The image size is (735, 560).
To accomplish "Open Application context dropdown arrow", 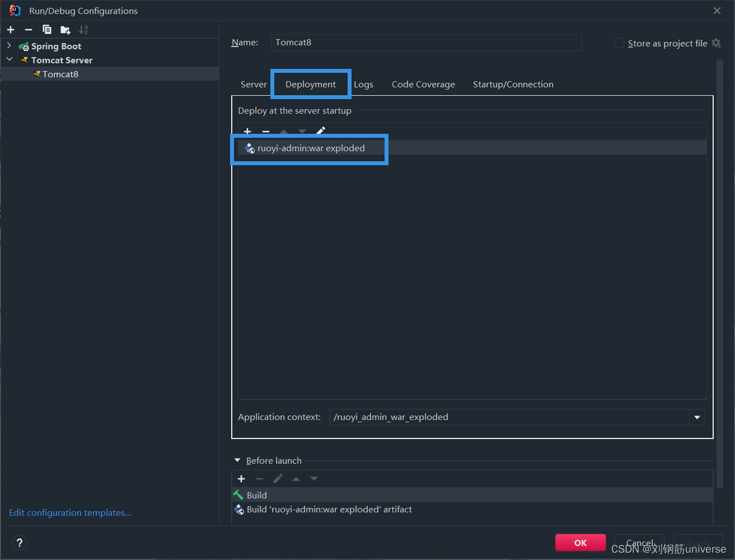I will (697, 417).
